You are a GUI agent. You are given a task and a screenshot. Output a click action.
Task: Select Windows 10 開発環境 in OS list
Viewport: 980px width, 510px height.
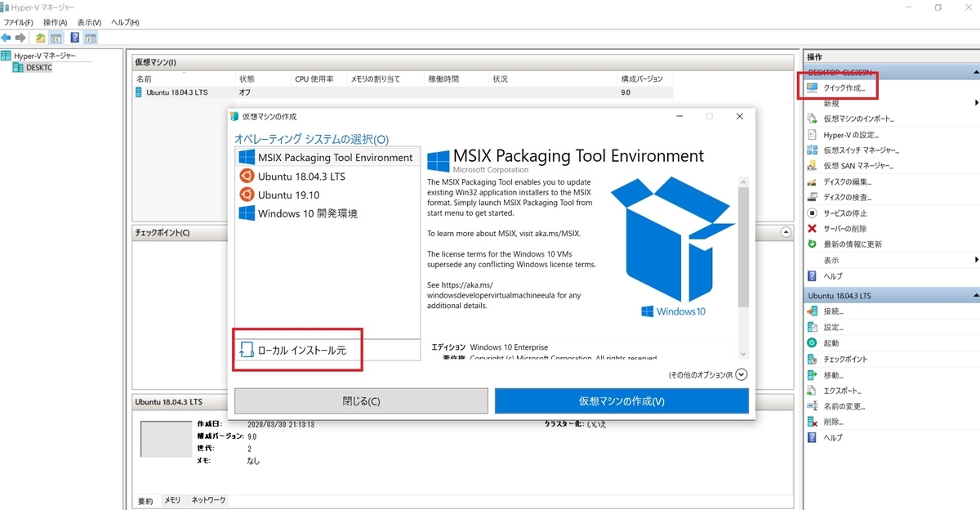tap(327, 213)
